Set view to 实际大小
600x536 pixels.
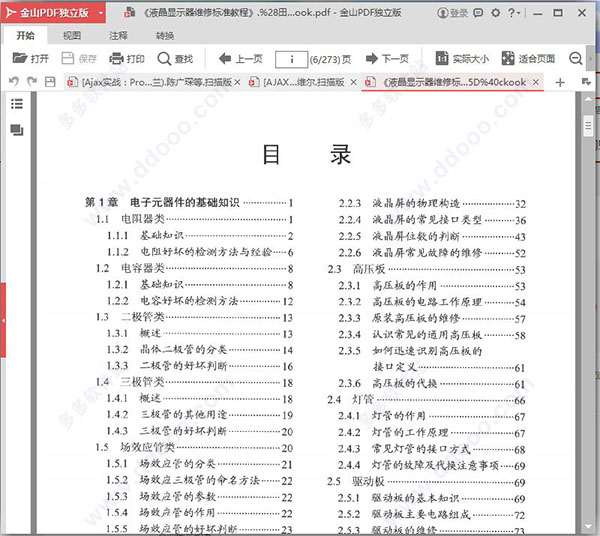point(462,59)
